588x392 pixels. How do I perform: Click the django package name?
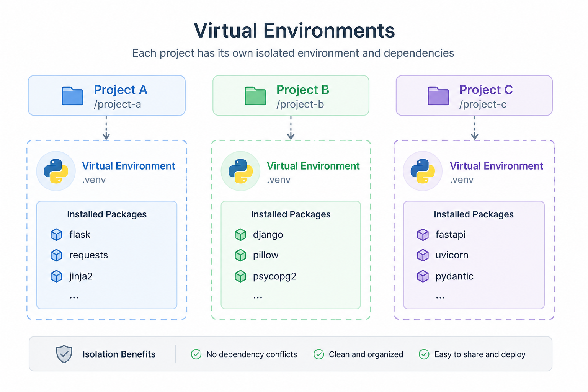(268, 235)
